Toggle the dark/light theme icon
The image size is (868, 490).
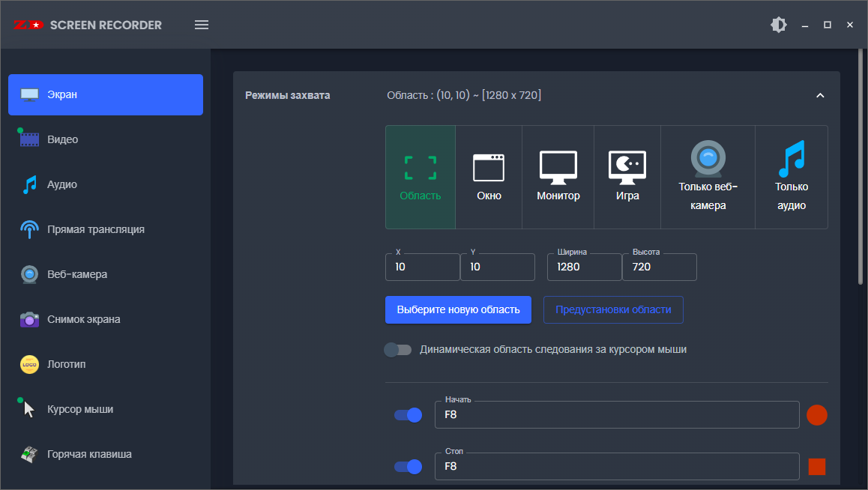[x=779, y=25]
